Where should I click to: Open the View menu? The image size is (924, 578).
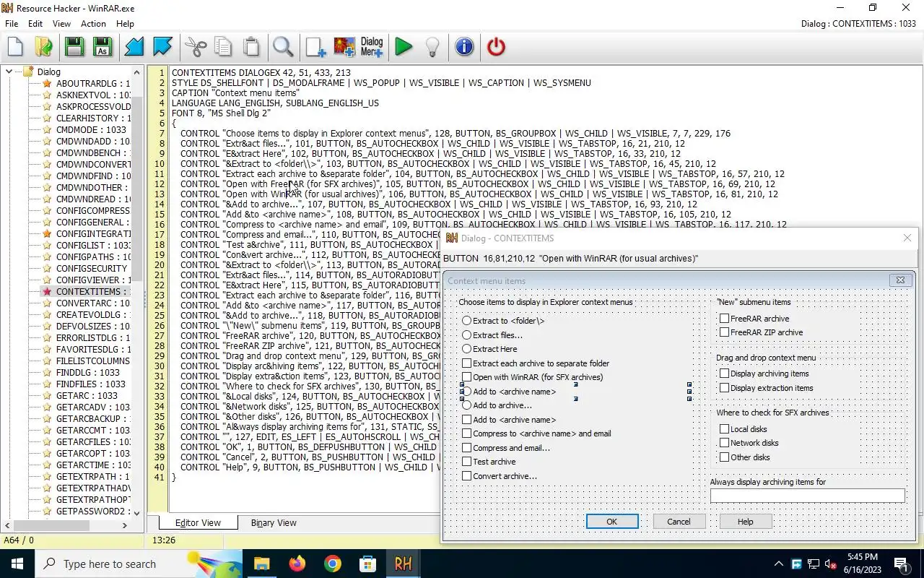coord(62,24)
